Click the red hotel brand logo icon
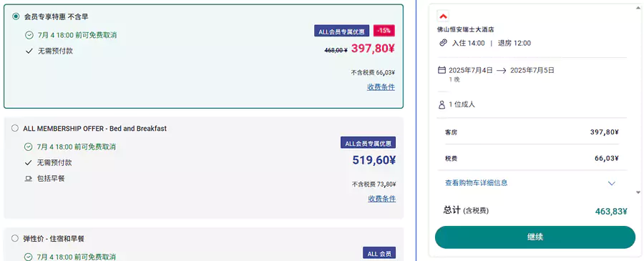Screen dimensions: 644x261 [443, 16]
